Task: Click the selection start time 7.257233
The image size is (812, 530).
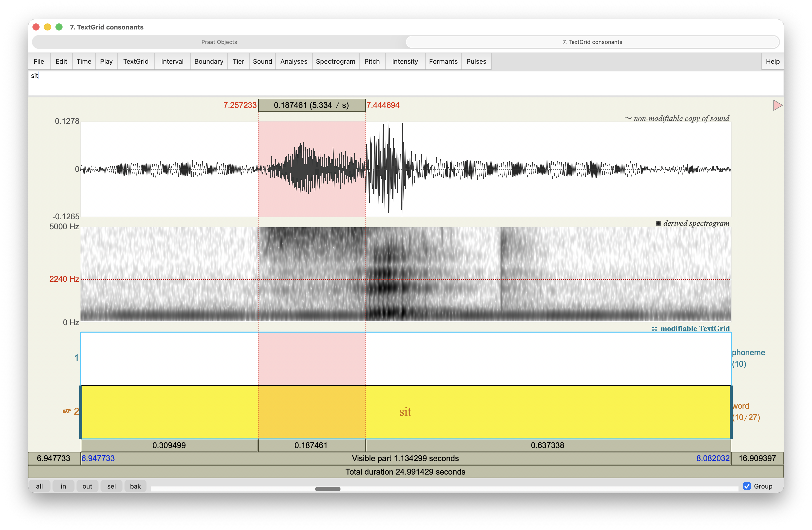Action: (x=240, y=105)
